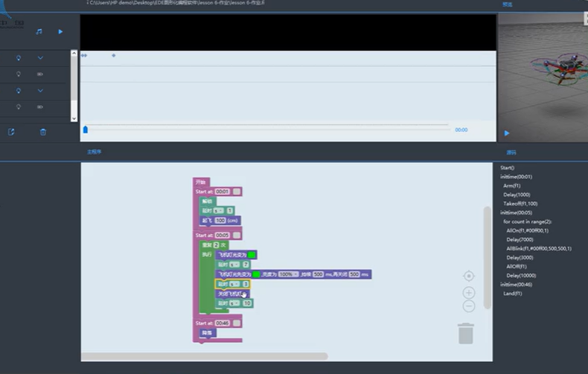Click the battery icon in the second track row
Screen dimensions: 588x374
(40, 74)
